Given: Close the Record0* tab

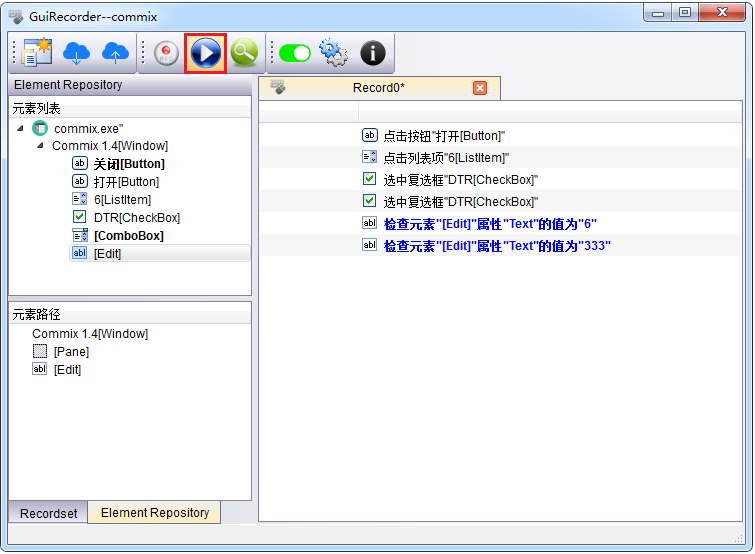Looking at the screenshot, I should coord(480,88).
